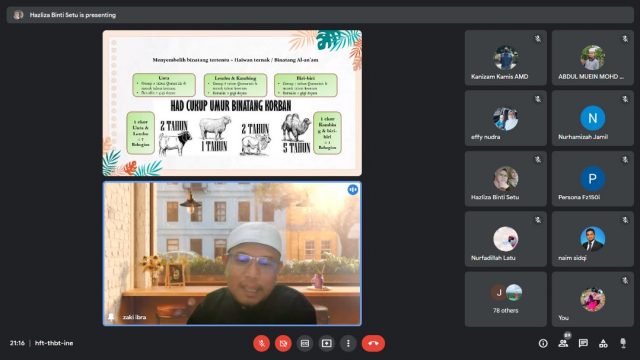Click the host controls icon at the far right
The image size is (640, 360).
623,343
